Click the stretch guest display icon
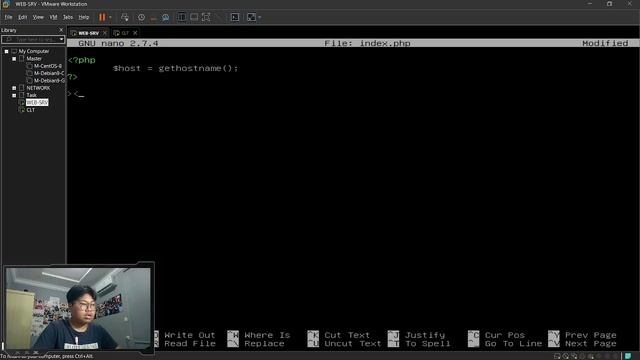Viewport: 640px width, 360px height. point(251,17)
